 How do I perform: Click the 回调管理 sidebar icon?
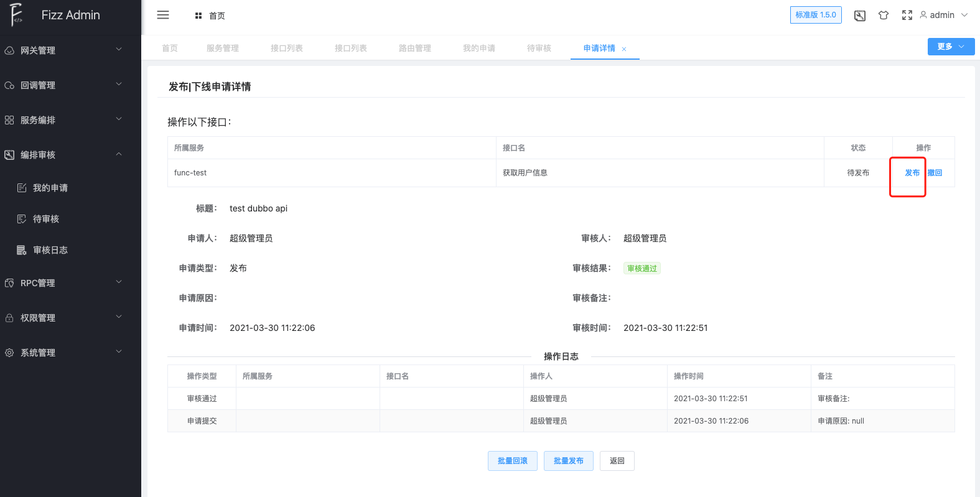[x=9, y=85]
